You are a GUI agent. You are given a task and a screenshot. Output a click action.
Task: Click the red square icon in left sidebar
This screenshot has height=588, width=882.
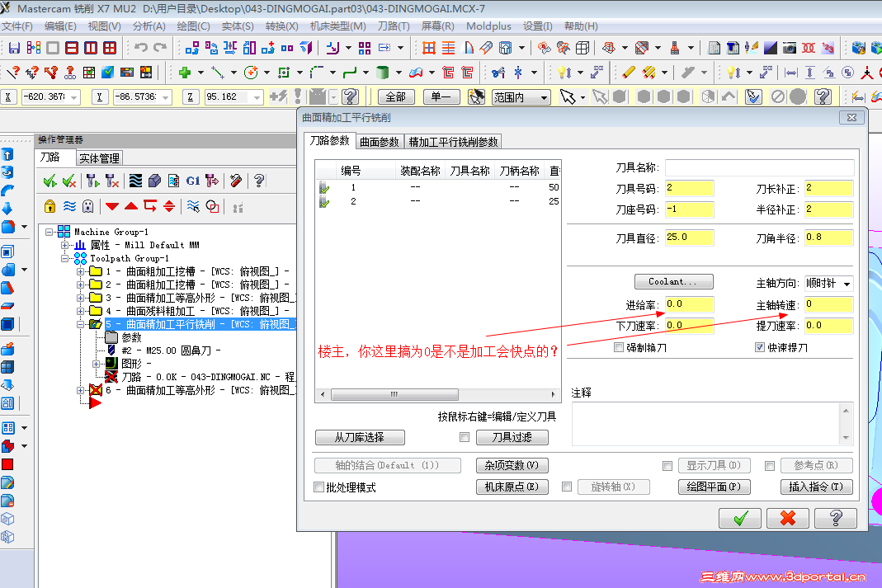click(7, 464)
